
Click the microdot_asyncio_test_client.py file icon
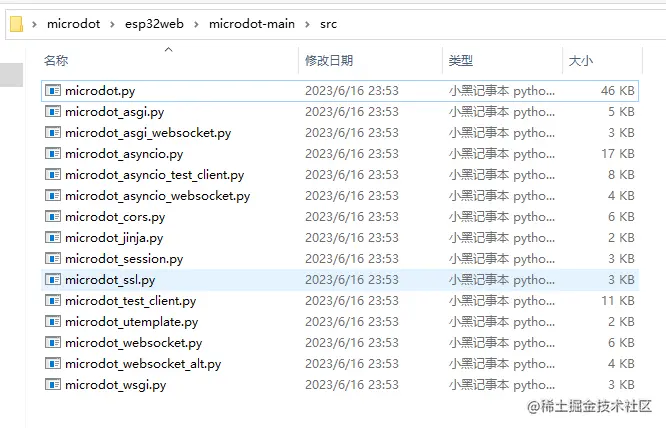pyautogui.click(x=53, y=175)
